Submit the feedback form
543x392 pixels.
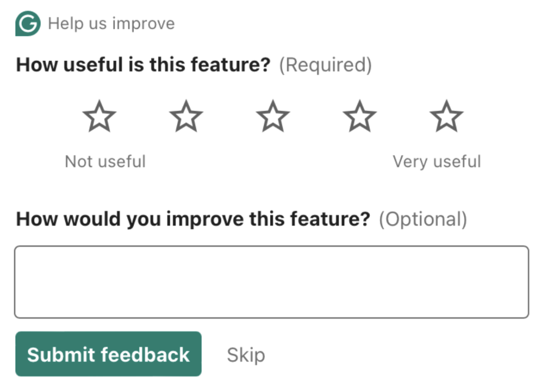point(108,354)
